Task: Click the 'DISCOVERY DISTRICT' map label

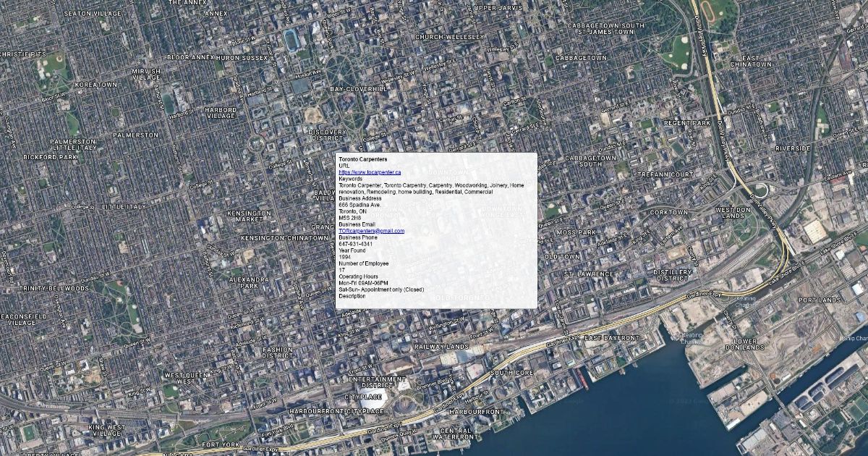Action: click(x=328, y=135)
